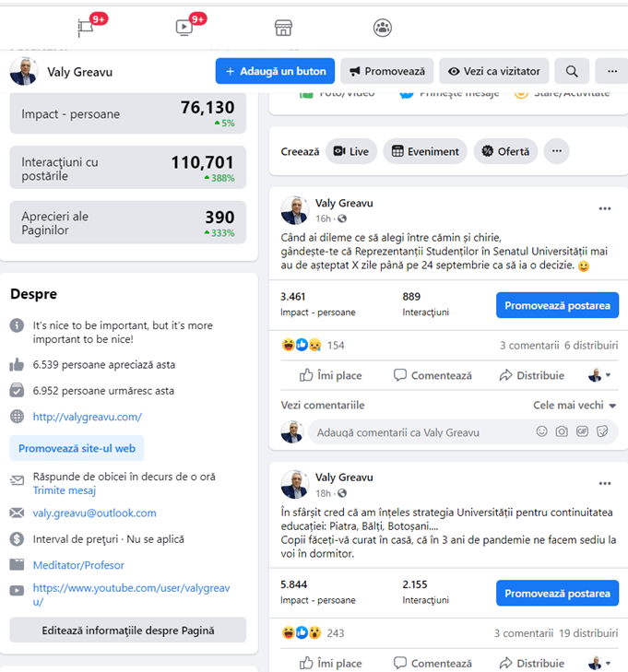Toggle Vezi ca vizitator view
Screen dimensions: 628x672
click(494, 71)
